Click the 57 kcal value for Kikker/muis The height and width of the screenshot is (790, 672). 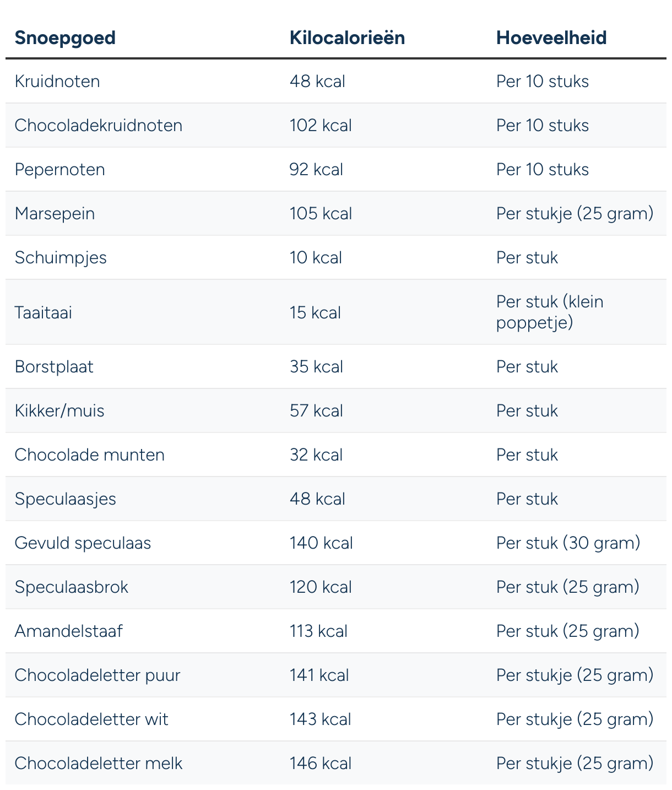coord(316,411)
